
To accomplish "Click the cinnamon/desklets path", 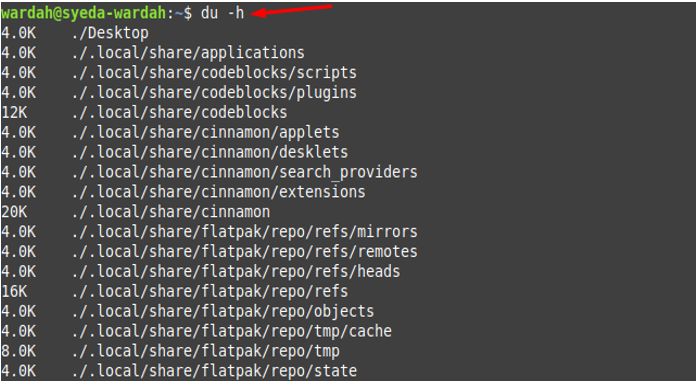I will coord(210,152).
